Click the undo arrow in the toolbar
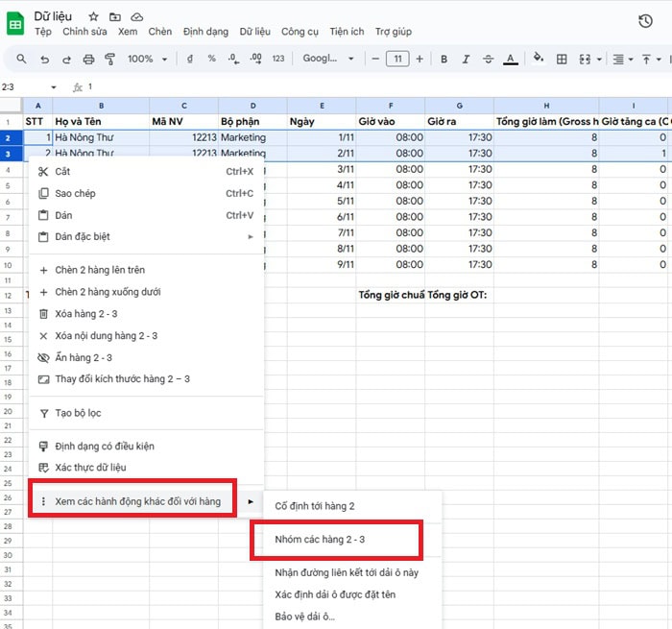The width and height of the screenshot is (672, 629). coord(44,60)
